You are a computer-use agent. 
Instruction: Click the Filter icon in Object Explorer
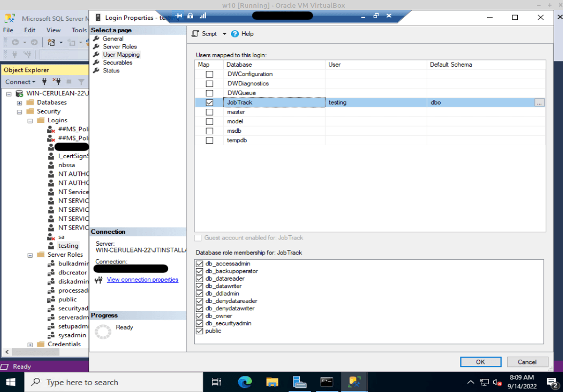pyautogui.click(x=81, y=82)
